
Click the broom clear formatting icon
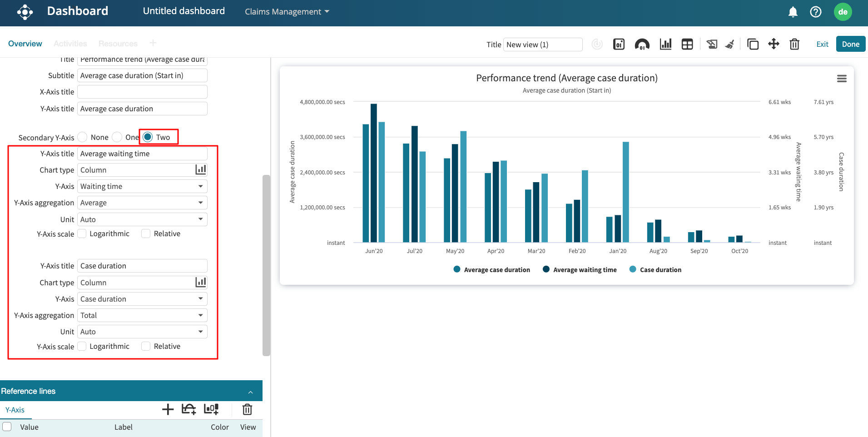pos(730,44)
